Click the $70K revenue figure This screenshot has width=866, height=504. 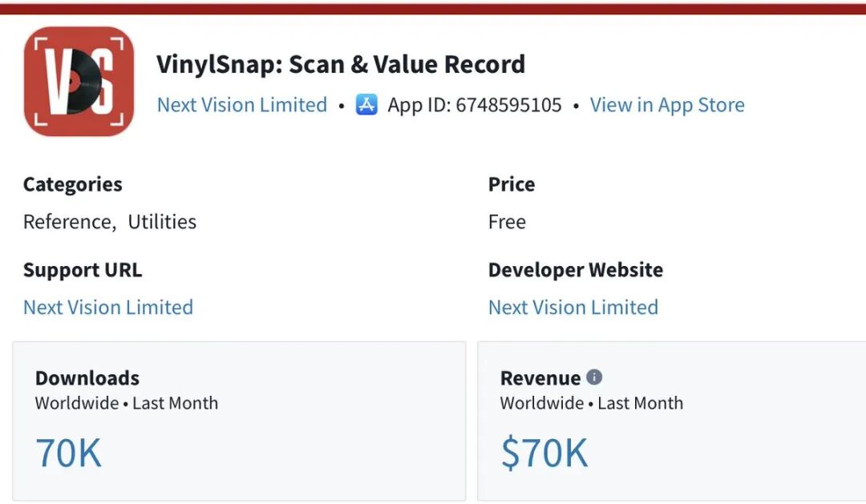tap(544, 453)
